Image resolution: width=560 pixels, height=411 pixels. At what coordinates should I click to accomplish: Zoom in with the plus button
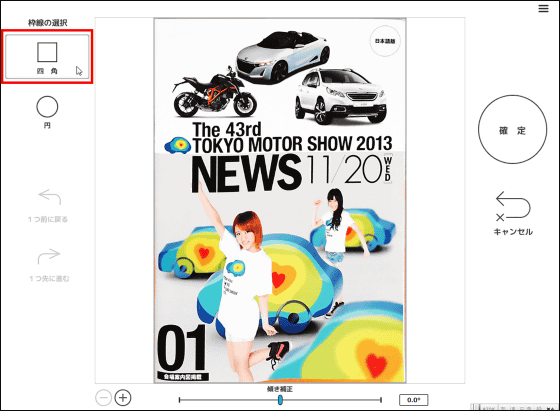(123, 397)
